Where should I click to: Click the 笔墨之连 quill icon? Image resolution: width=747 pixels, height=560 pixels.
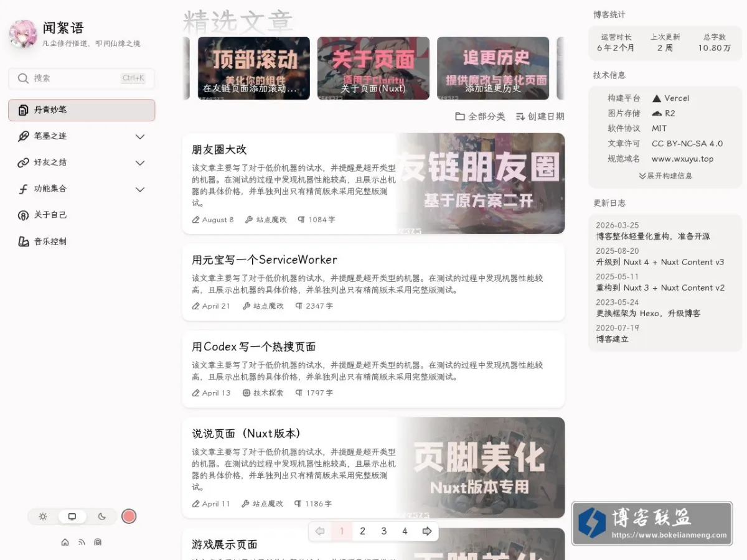coord(24,136)
